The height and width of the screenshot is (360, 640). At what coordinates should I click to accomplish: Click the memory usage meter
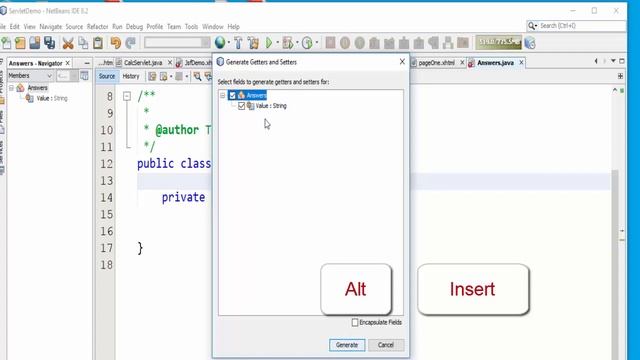tap(499, 42)
